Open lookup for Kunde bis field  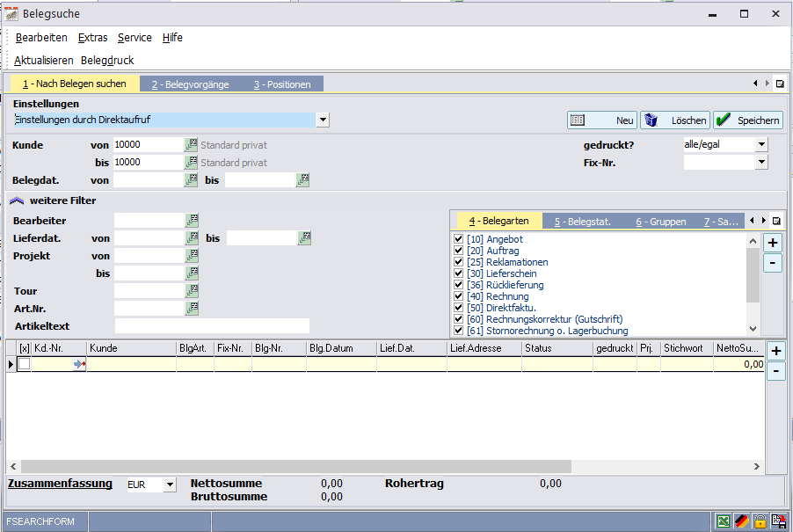[191, 163]
